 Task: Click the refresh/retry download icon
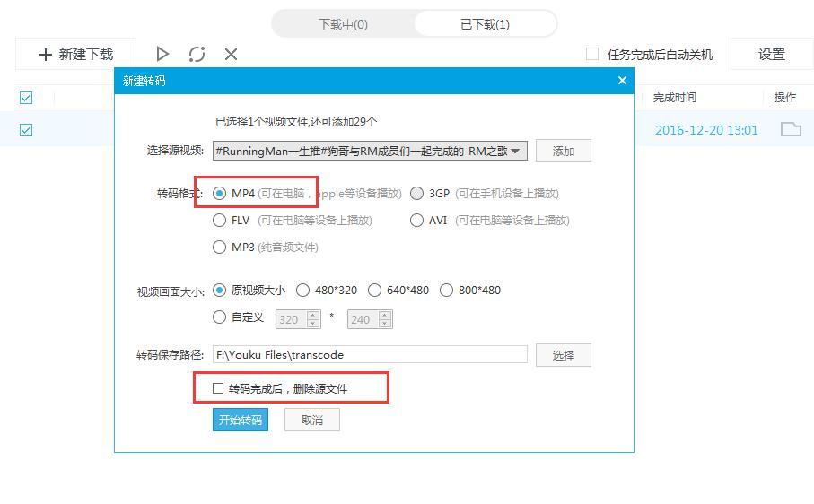coord(197,55)
